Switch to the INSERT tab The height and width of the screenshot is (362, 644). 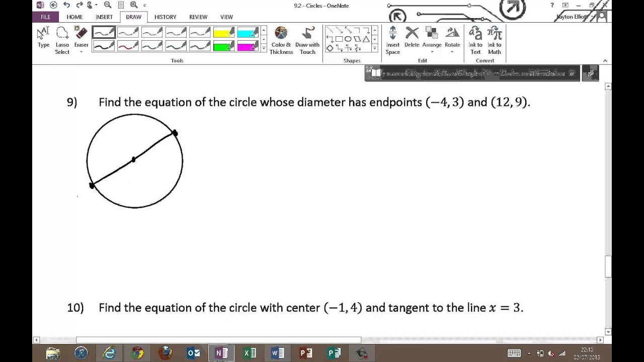[x=104, y=17]
